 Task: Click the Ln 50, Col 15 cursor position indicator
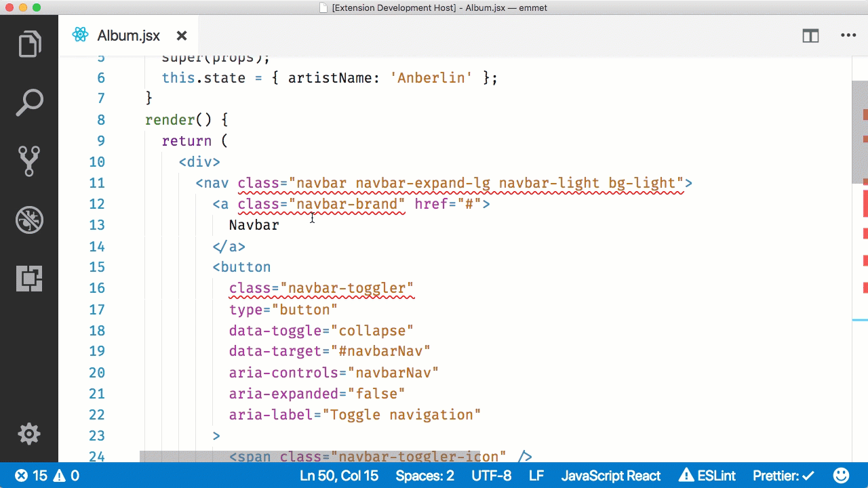click(339, 475)
